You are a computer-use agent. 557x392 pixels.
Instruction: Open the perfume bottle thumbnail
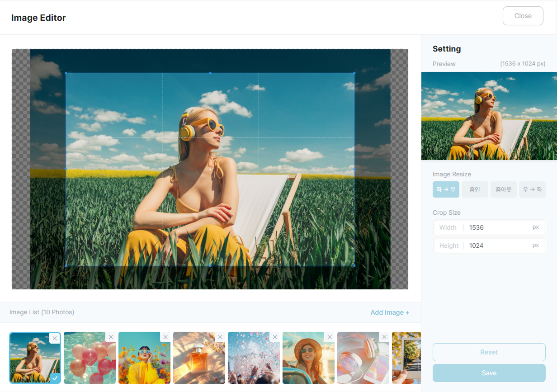click(199, 362)
